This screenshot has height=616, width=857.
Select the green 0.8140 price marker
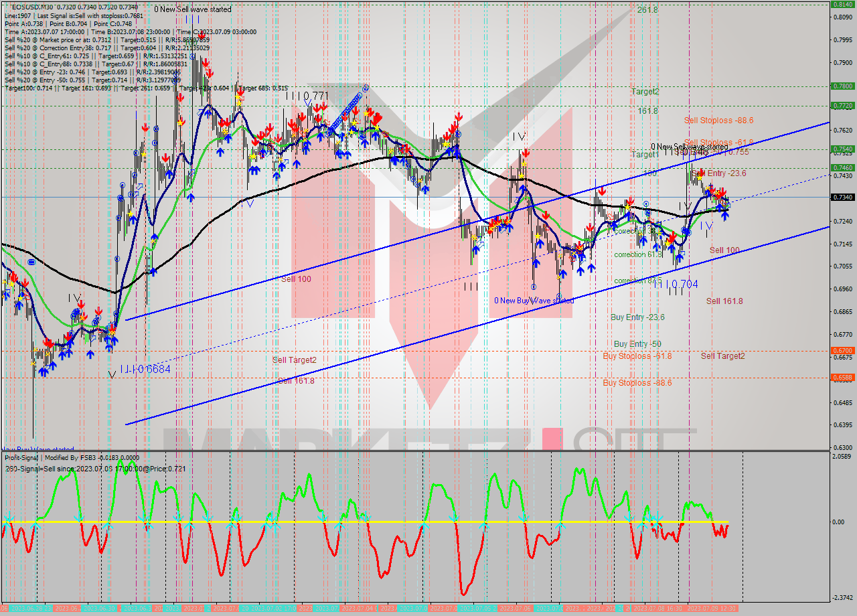[842, 4]
